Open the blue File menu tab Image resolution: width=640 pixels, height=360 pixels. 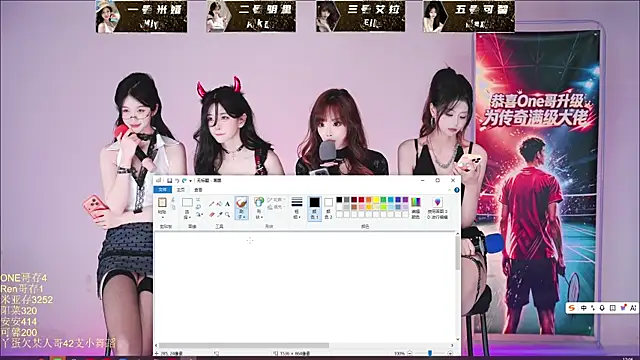[163, 190]
